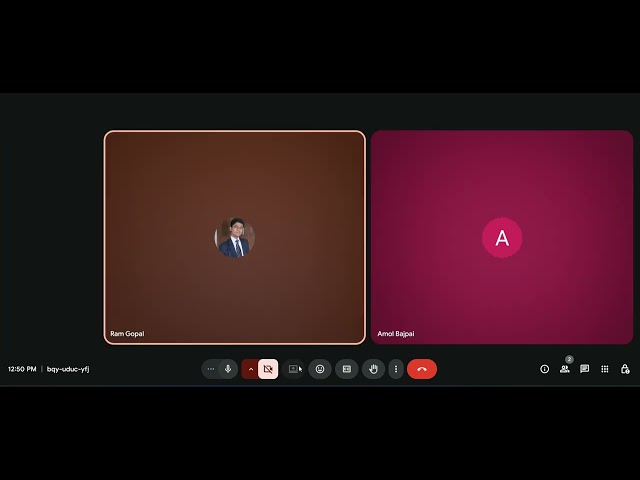
Task: Leave the call
Action: [422, 369]
